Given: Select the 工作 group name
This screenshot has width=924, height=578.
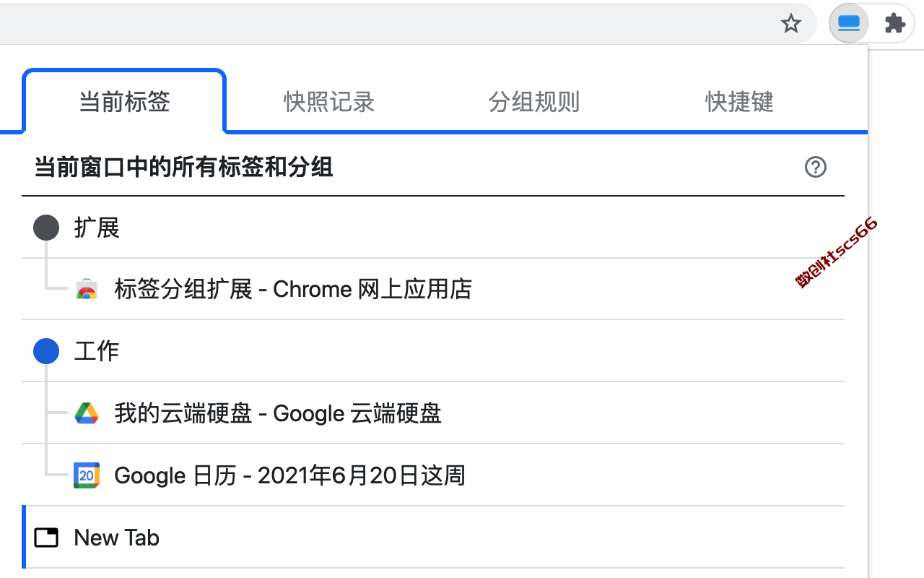Looking at the screenshot, I should pos(97,352).
